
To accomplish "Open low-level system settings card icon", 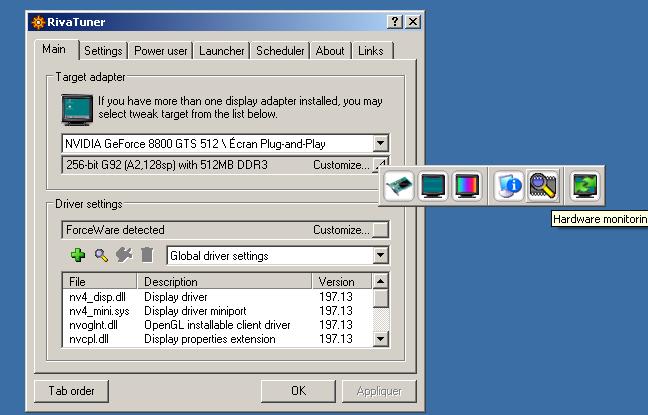I will point(399,186).
